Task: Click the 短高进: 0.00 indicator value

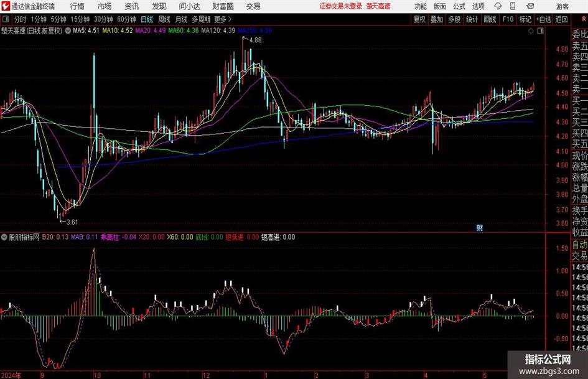Action: point(278,237)
